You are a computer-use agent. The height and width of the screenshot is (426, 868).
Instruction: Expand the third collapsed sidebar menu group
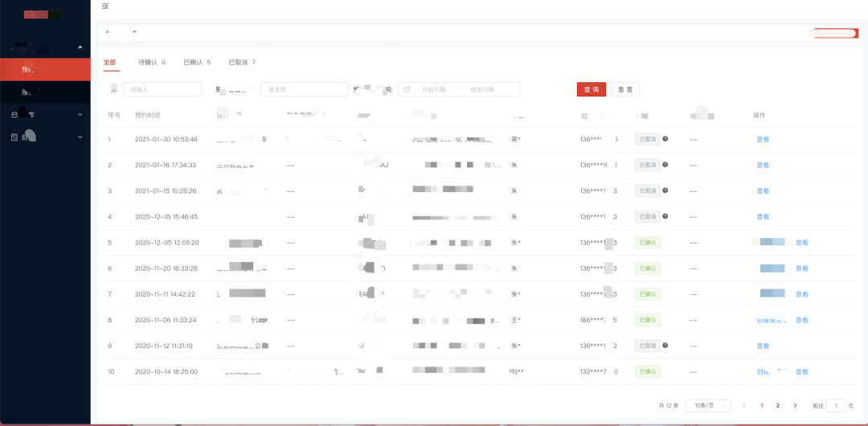[x=80, y=137]
